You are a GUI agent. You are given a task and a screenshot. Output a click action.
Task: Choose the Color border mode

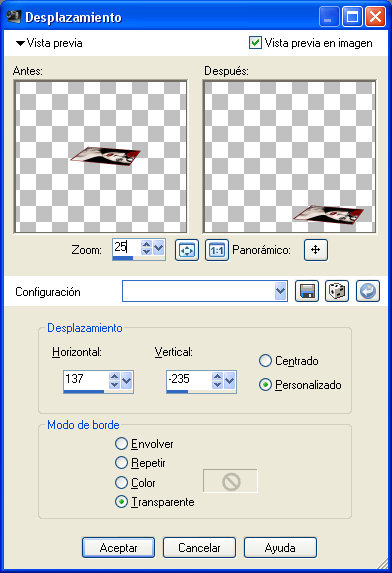(x=121, y=482)
